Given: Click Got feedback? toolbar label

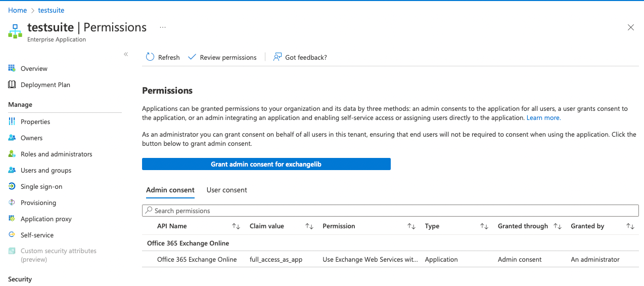Looking at the screenshot, I should point(306,57).
